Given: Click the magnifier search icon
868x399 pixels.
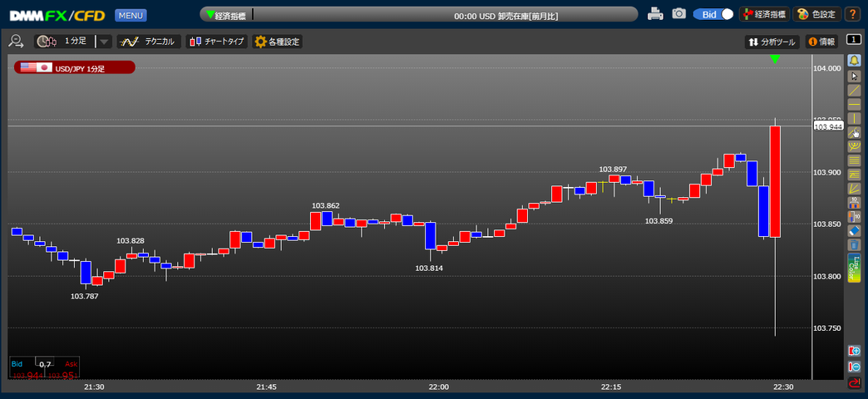Looking at the screenshot, I should coord(17,42).
